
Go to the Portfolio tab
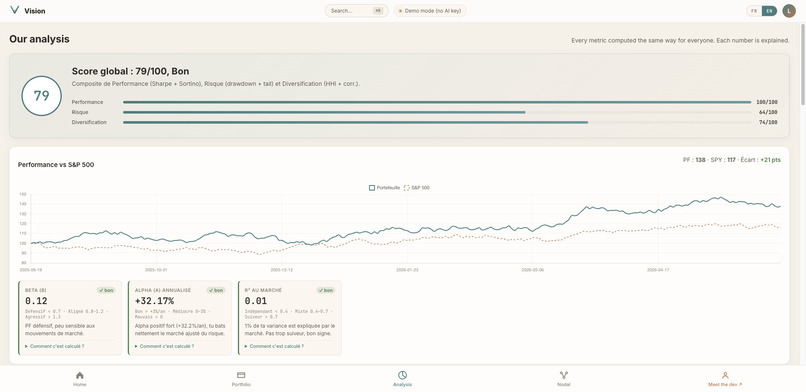pos(241,379)
